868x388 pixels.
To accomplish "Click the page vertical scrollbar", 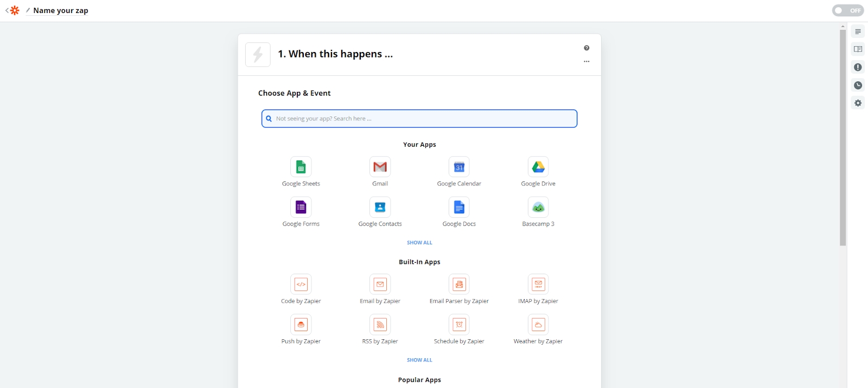I will (x=843, y=135).
